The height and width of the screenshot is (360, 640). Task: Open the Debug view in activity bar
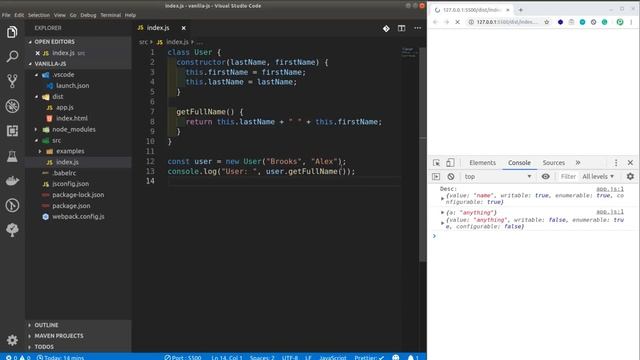[12, 106]
